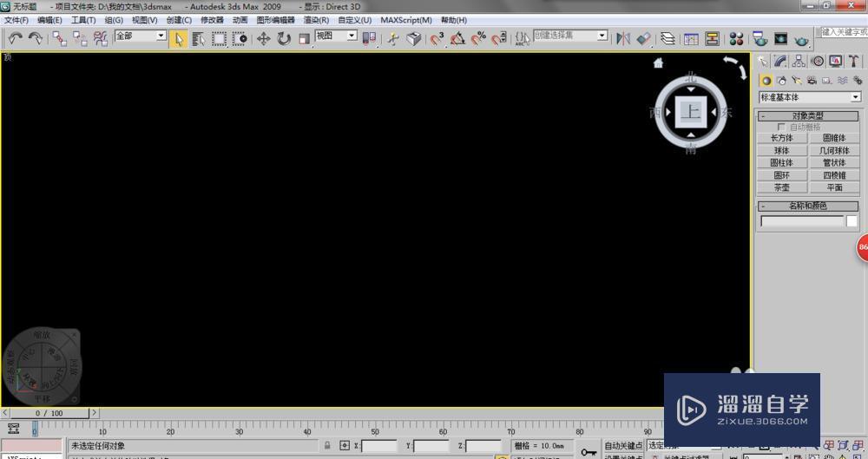Click the 长方体 box button
Viewport: 868px width, 459px height.
782,138
